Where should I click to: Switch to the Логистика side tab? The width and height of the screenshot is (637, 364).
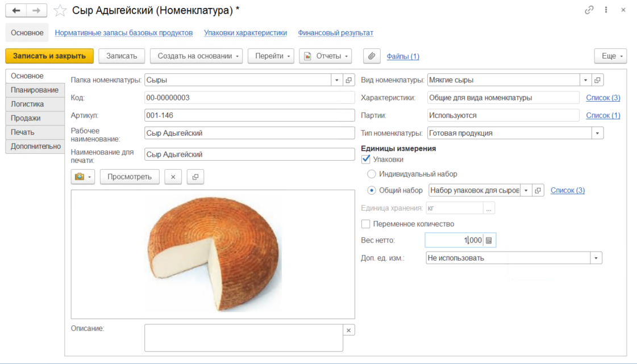click(27, 104)
